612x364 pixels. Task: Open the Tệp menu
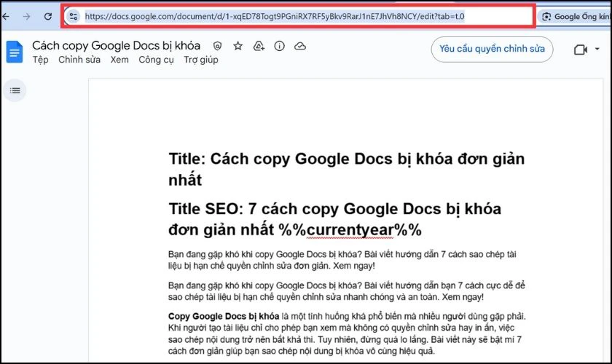(x=40, y=60)
